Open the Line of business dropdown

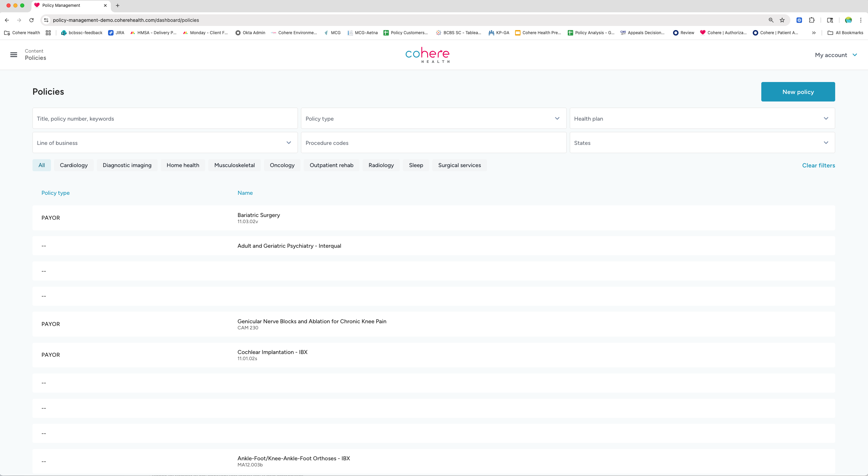click(x=165, y=143)
